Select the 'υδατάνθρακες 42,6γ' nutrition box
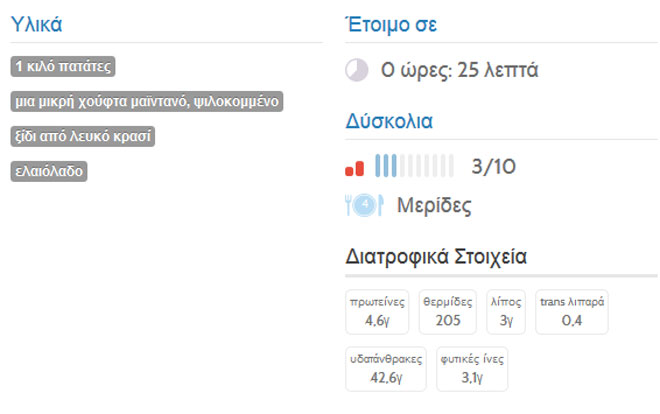This screenshot has height=414, width=660. click(385, 367)
